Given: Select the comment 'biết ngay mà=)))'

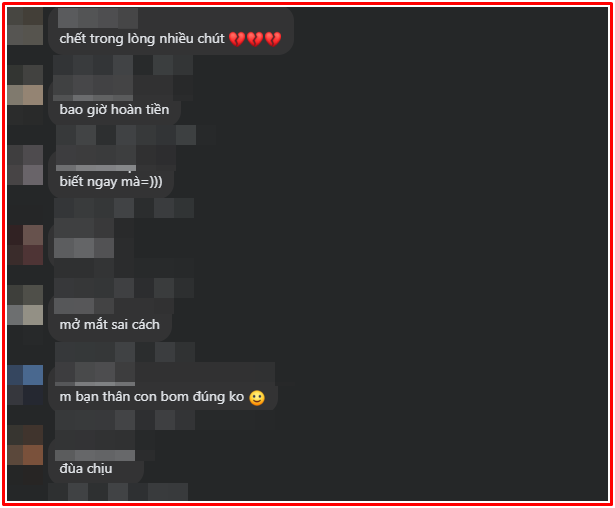Looking at the screenshot, I should 111,182.
